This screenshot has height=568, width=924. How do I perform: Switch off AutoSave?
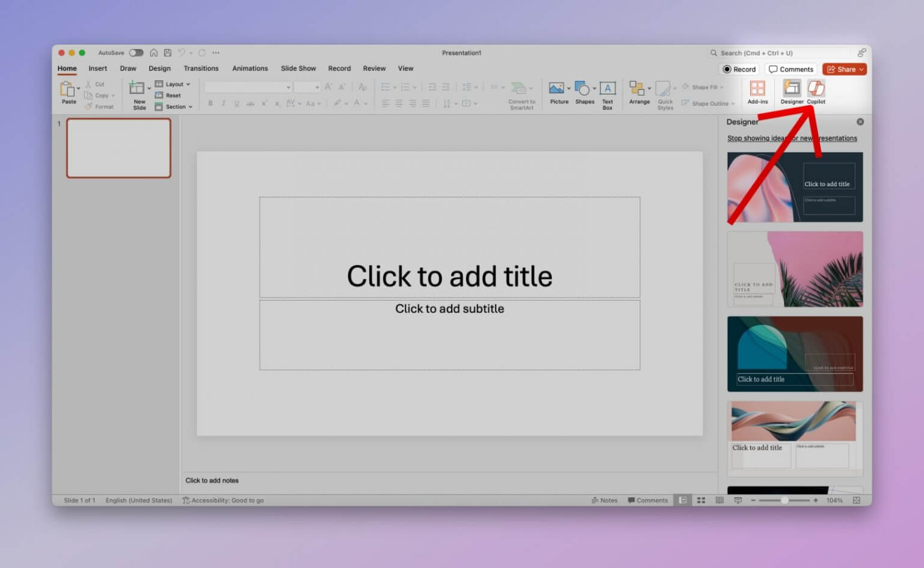click(x=136, y=52)
